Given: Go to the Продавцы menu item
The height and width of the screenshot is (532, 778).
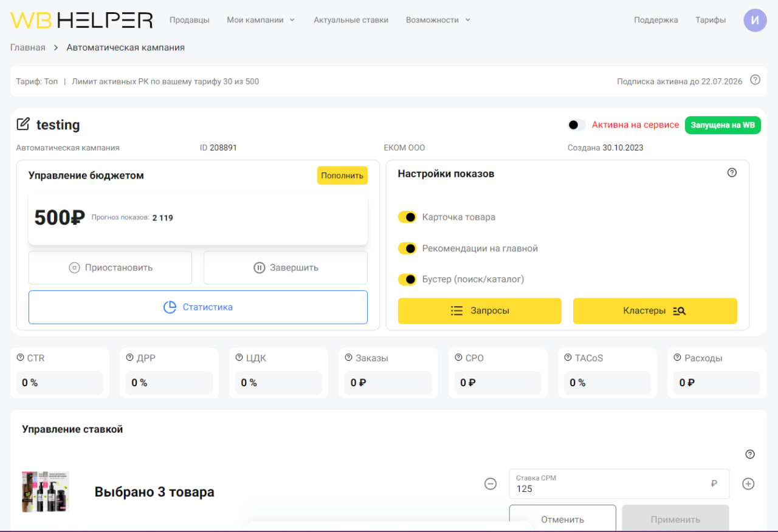Looking at the screenshot, I should click(190, 20).
